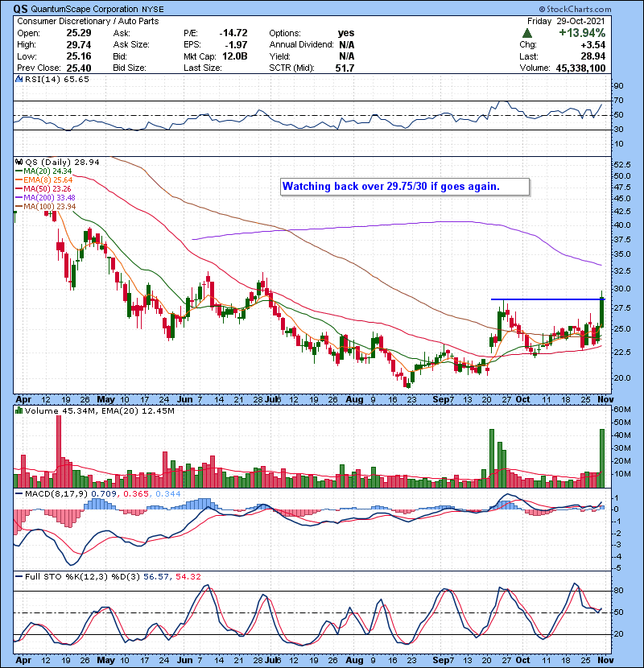644x668 pixels.
Task: Click the RSI(14) indicator icon
Action: pyautogui.click(x=19, y=79)
